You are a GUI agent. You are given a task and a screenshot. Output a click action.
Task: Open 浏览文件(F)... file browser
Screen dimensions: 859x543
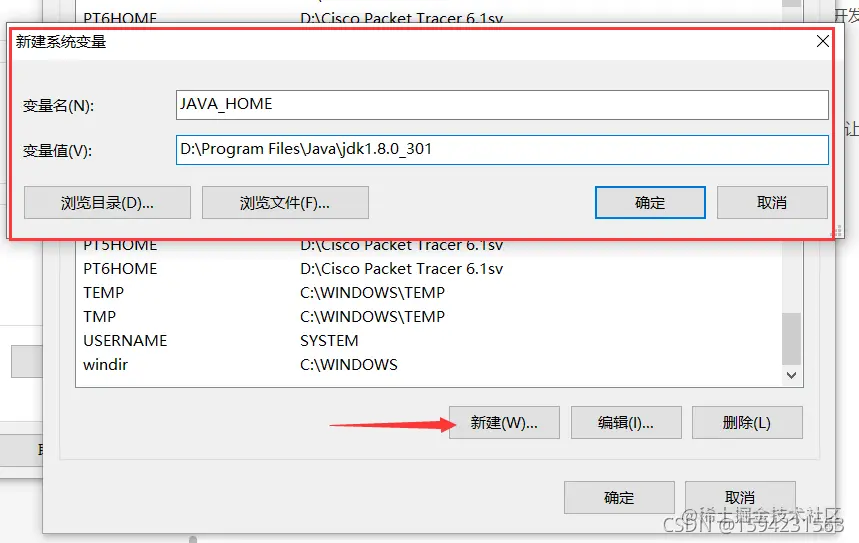(x=285, y=203)
